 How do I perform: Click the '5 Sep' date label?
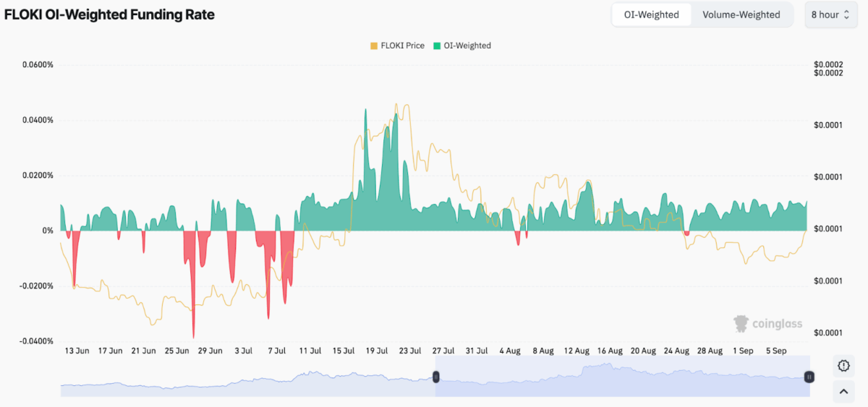point(776,351)
